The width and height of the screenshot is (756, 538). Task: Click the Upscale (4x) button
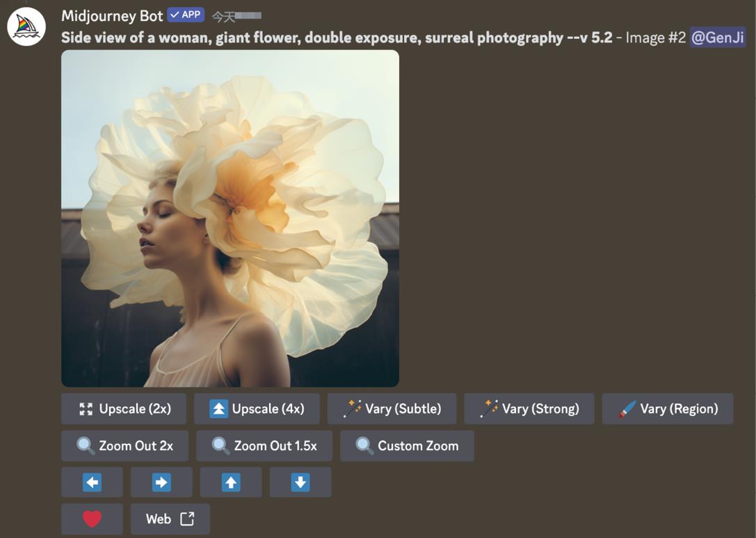257,409
